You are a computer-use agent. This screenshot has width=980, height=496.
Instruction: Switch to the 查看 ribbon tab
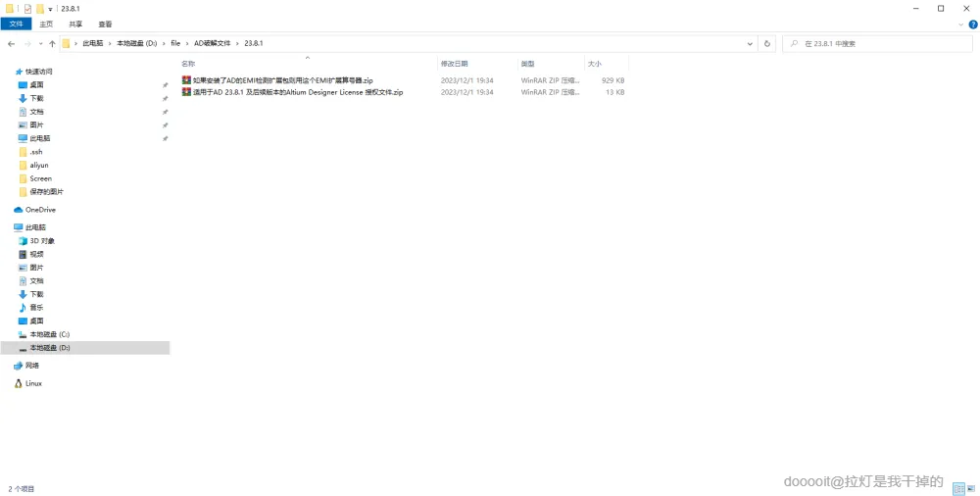(105, 25)
